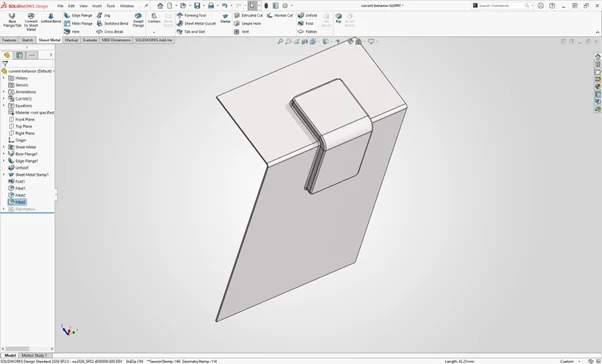
Task: Choose the Miter Flange tool
Action: 78,23
